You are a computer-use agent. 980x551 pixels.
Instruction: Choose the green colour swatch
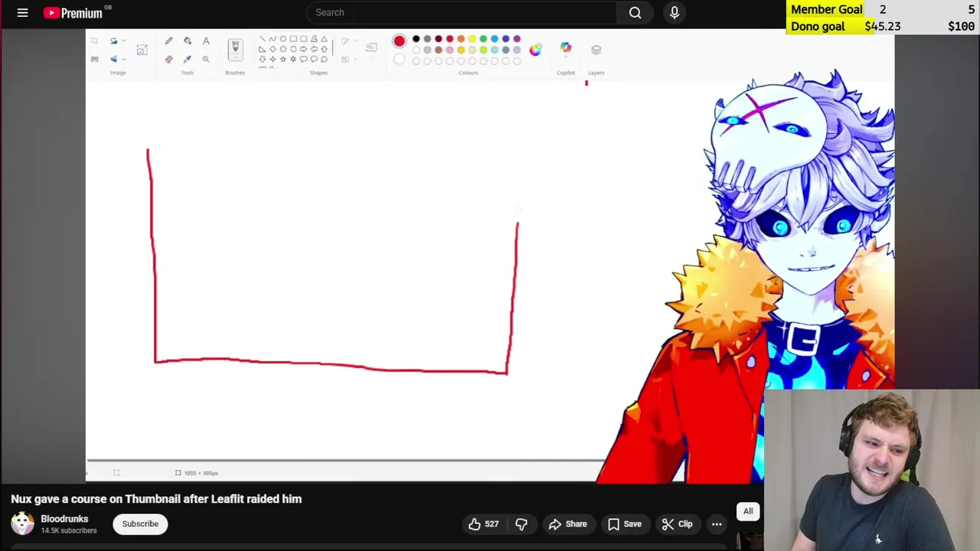point(483,39)
